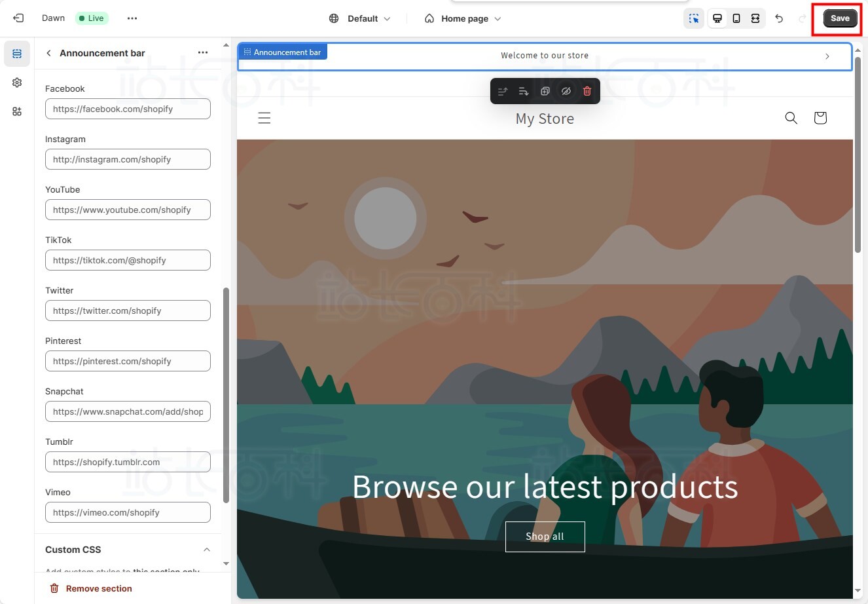Click the exit editor icon

click(18, 18)
